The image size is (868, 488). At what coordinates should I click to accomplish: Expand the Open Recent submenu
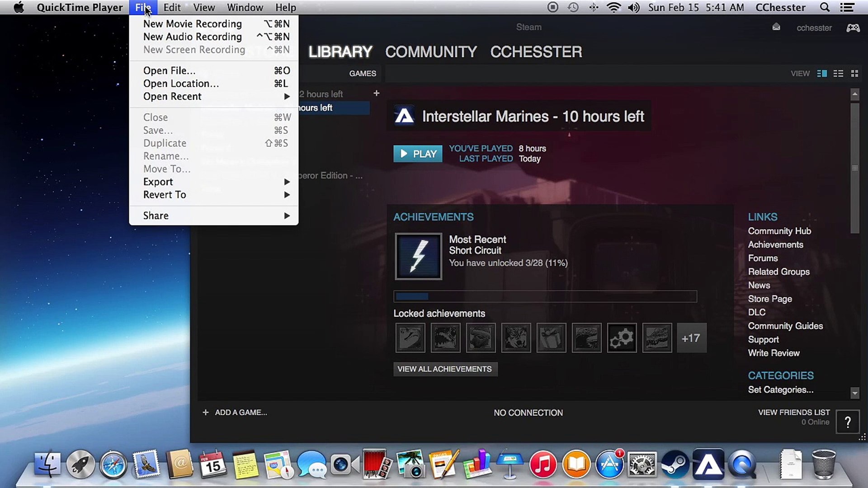pos(214,96)
